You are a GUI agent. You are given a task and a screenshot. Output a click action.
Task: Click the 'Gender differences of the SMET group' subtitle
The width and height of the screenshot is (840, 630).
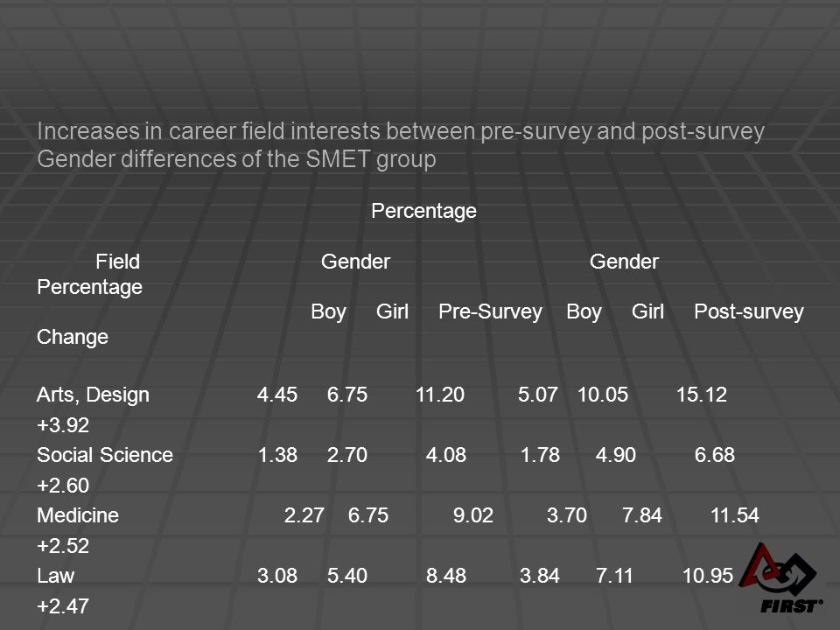pos(236,159)
